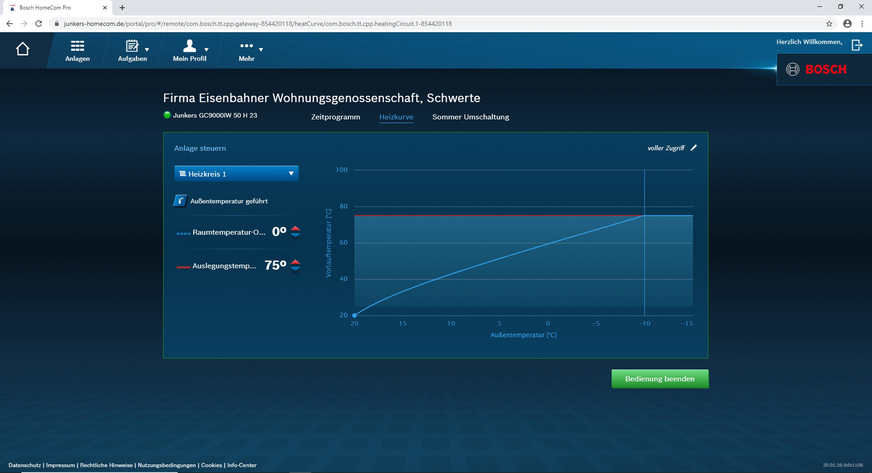
Task: Open the Sommer Umschaltung tab
Action: 470,117
